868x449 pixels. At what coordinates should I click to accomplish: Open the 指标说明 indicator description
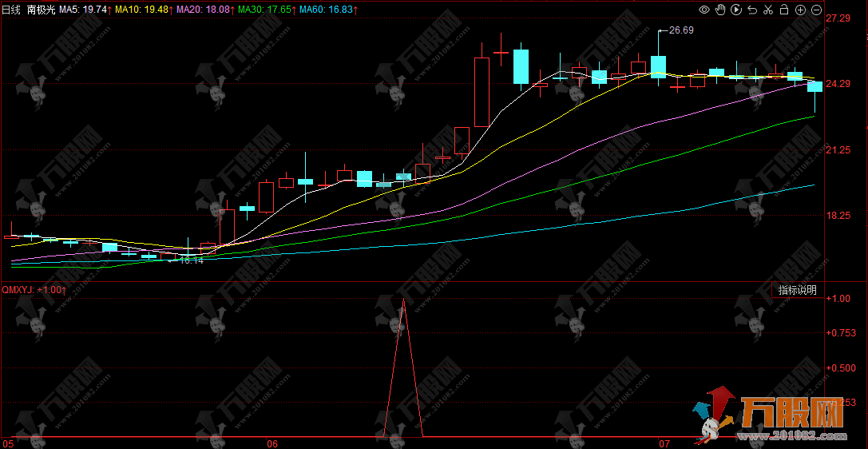(797, 290)
